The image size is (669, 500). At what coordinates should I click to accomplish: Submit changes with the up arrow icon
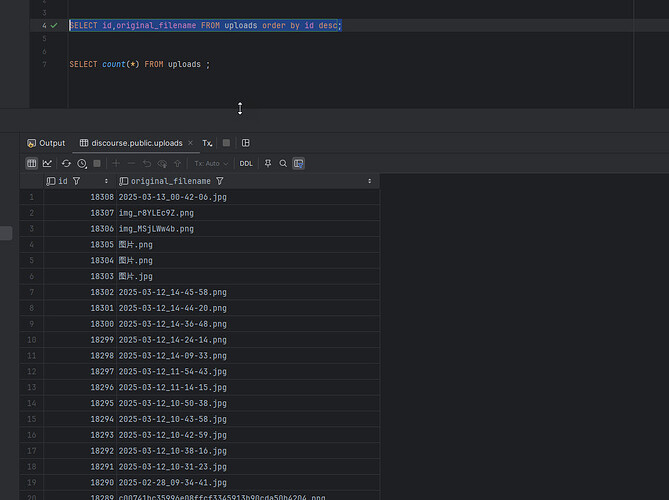click(177, 163)
